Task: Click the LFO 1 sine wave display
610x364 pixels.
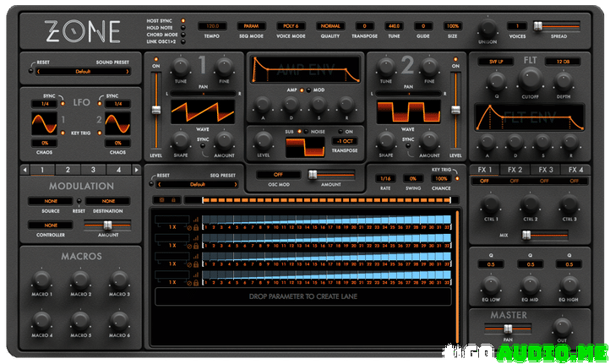Action: (x=44, y=126)
